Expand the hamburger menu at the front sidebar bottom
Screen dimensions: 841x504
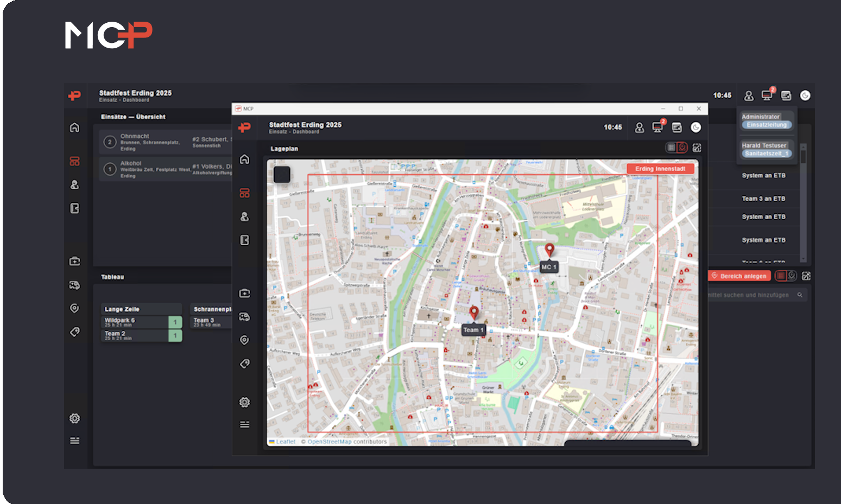[244, 424]
